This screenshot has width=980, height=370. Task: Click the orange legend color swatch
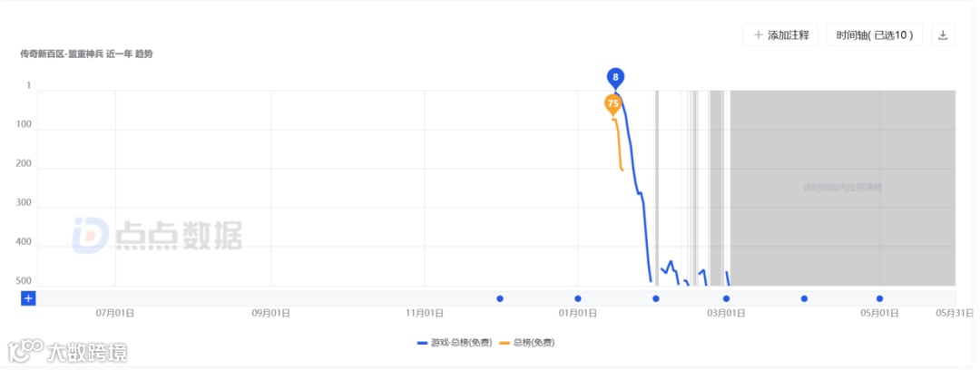pyautogui.click(x=505, y=343)
